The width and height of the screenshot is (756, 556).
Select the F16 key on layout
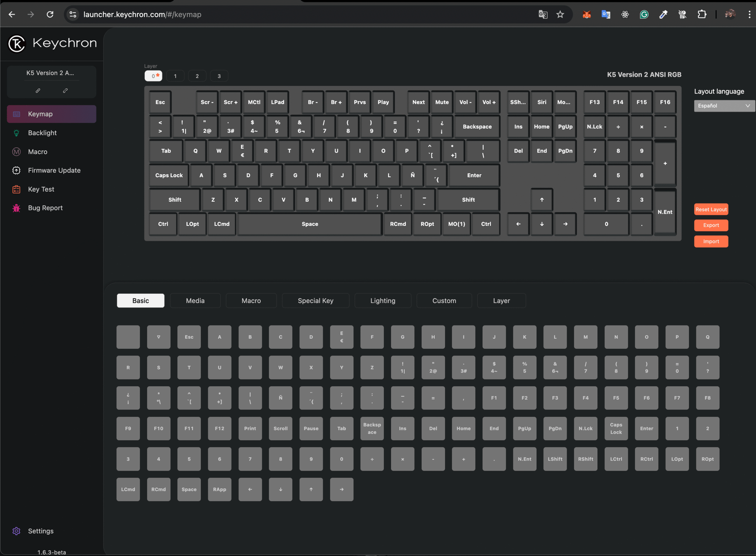[x=665, y=102]
